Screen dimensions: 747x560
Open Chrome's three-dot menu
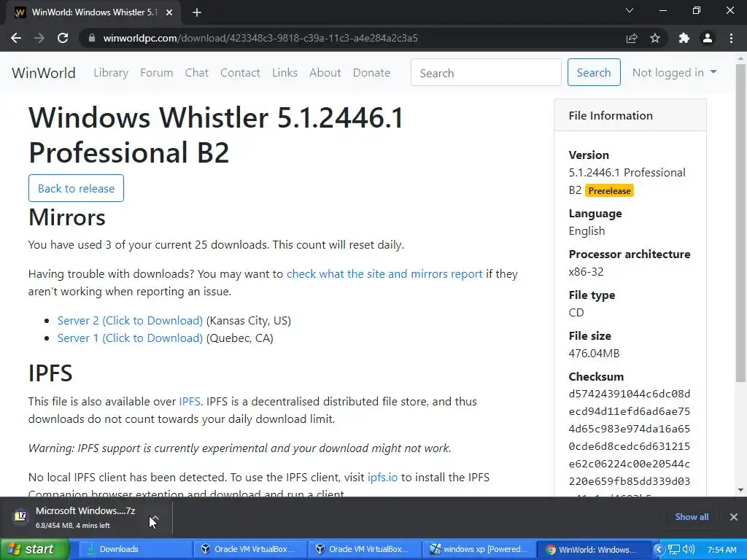point(731,38)
